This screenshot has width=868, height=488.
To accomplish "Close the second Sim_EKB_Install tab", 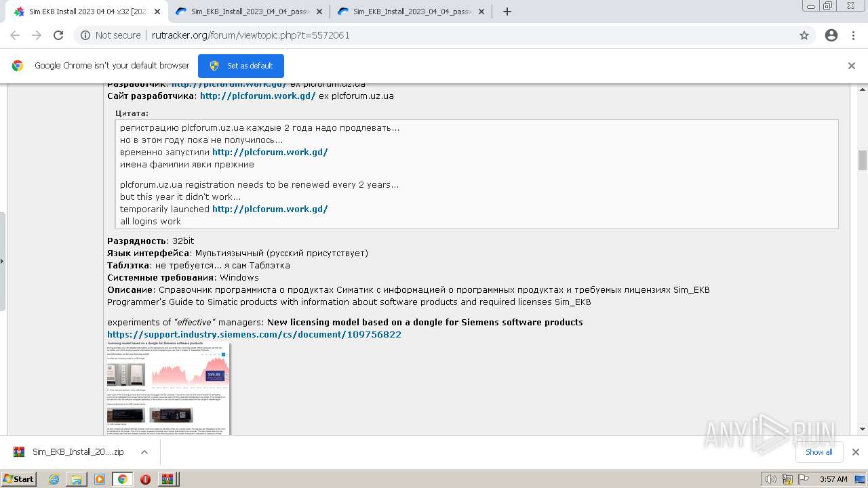I will [x=319, y=12].
